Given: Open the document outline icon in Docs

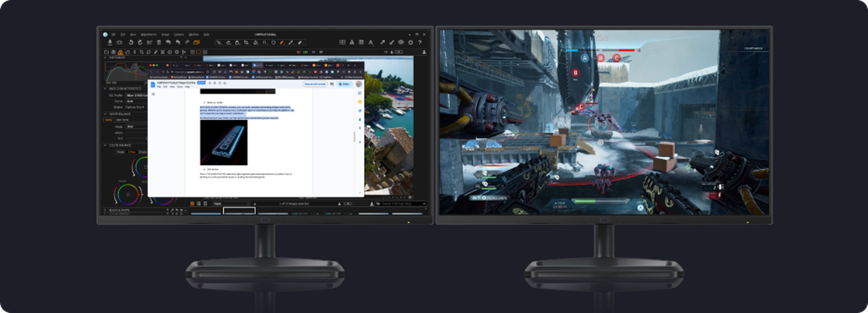Looking at the screenshot, I should coord(153,94).
